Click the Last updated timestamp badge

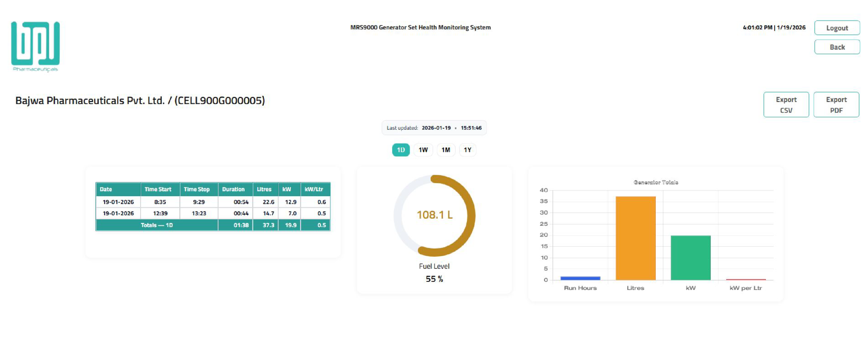(x=434, y=128)
